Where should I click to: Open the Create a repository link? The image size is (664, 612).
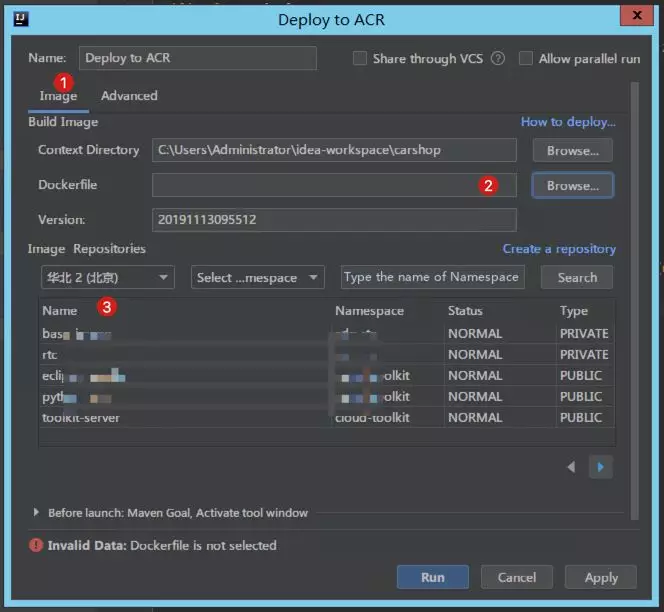559,249
